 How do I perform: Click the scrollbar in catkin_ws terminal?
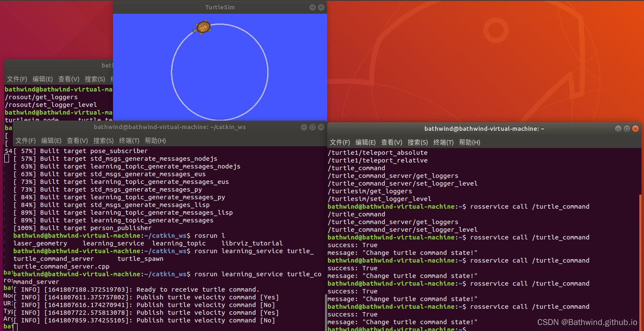[325, 312]
